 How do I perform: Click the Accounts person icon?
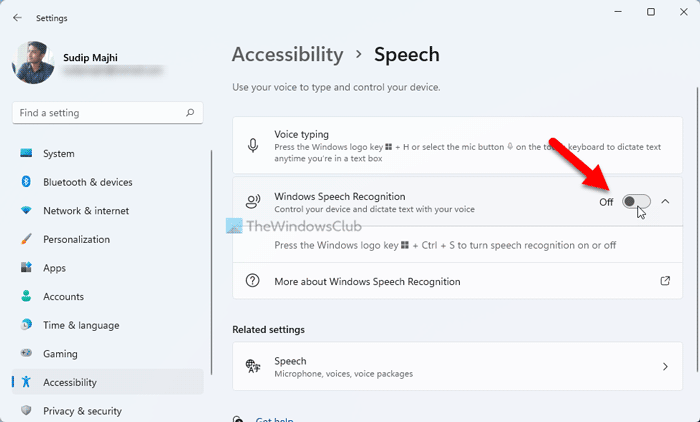[x=26, y=296]
